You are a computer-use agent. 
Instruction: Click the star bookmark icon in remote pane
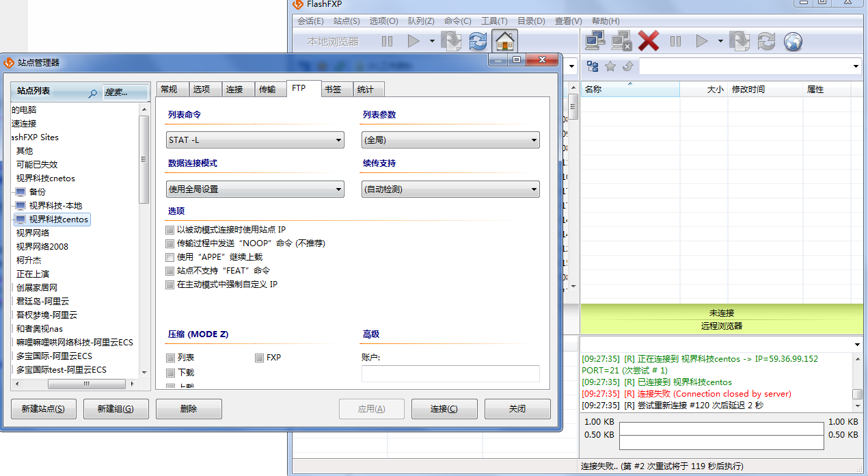click(x=610, y=66)
